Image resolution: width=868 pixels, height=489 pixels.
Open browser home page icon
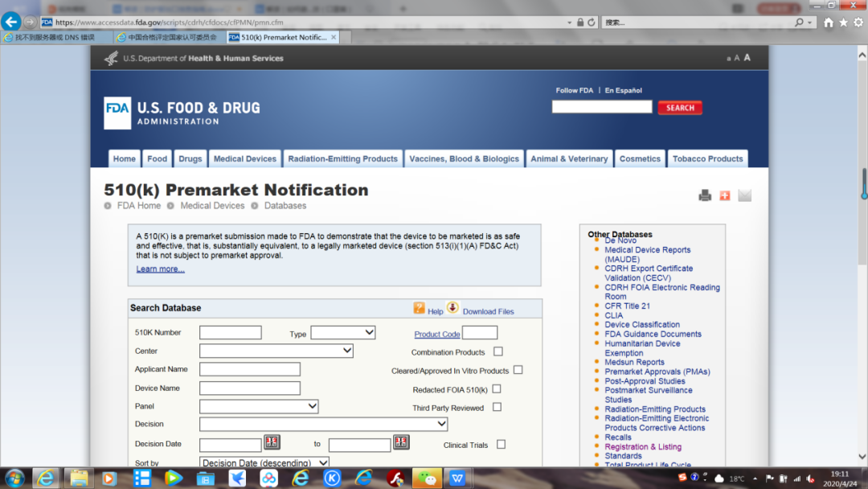pos(828,23)
